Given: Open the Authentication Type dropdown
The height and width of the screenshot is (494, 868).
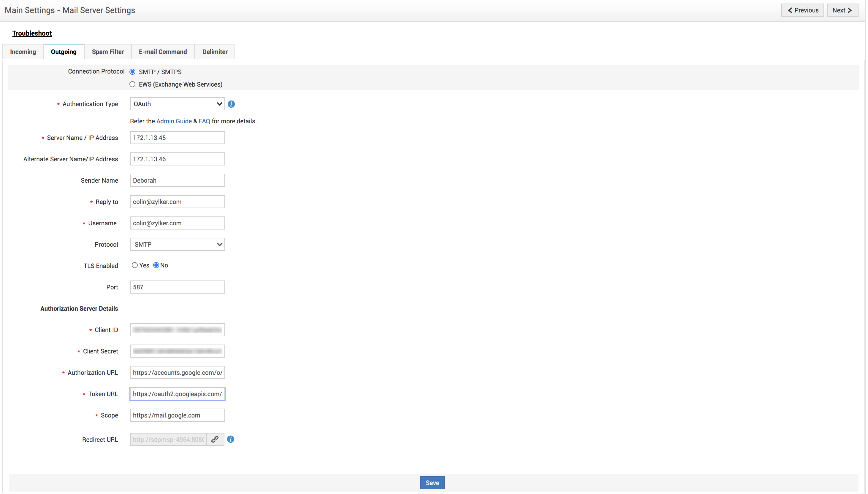Looking at the screenshot, I should tap(177, 104).
